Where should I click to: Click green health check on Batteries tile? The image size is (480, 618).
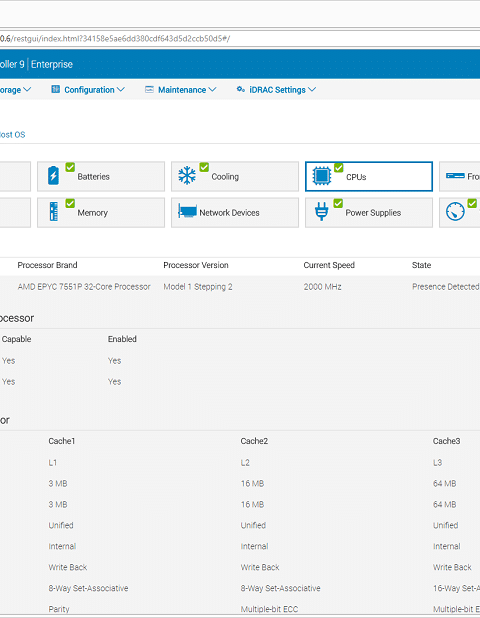(70, 167)
